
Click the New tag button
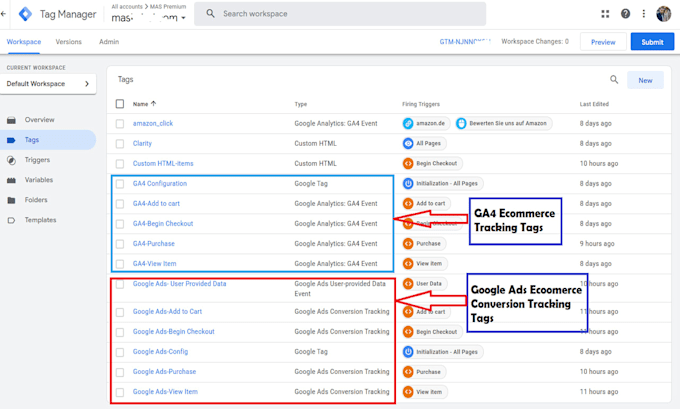pos(645,80)
